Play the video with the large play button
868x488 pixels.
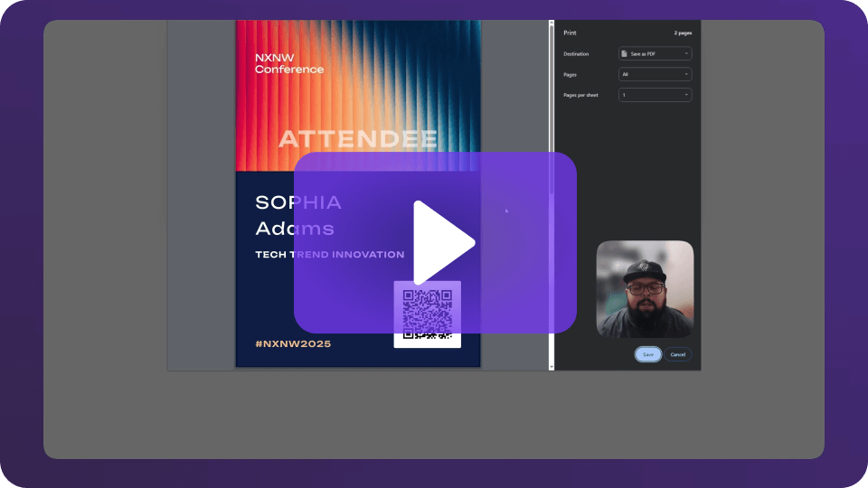[x=435, y=243]
